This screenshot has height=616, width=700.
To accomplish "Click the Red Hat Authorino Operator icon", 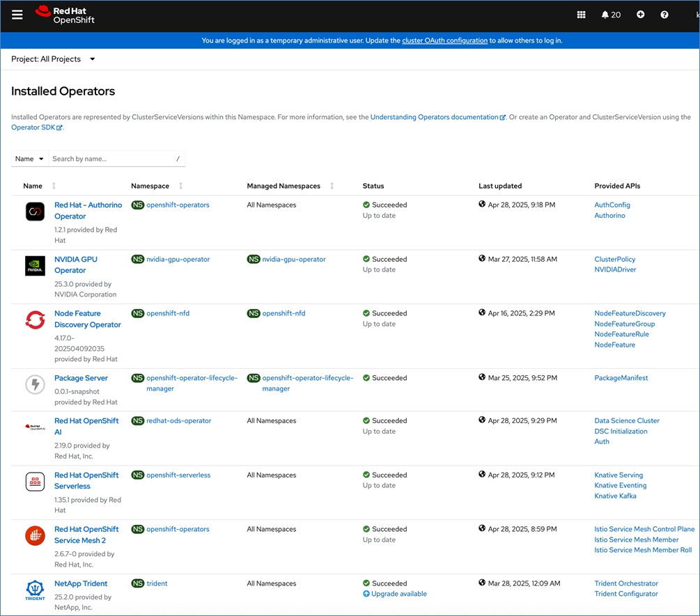I will tap(35, 212).
